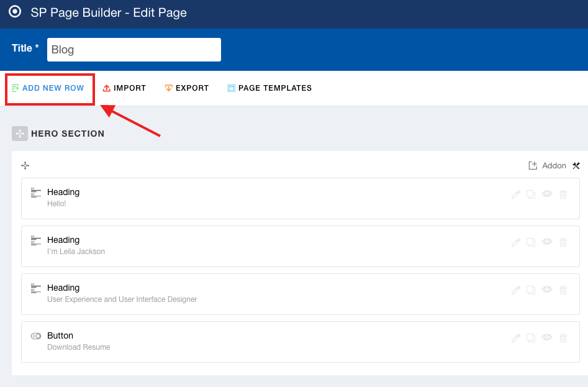This screenshot has height=387, width=588.
Task: Hide the I'm Leila Jackson heading
Action: 547,242
